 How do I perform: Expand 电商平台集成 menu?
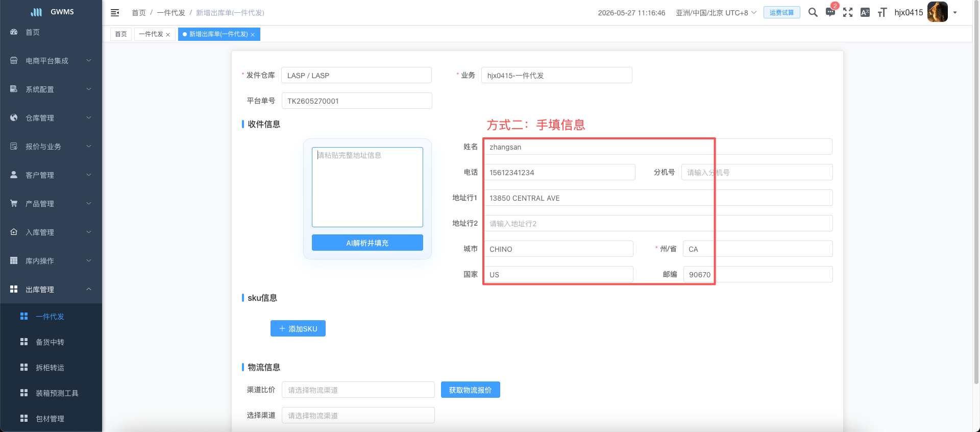tap(51, 61)
